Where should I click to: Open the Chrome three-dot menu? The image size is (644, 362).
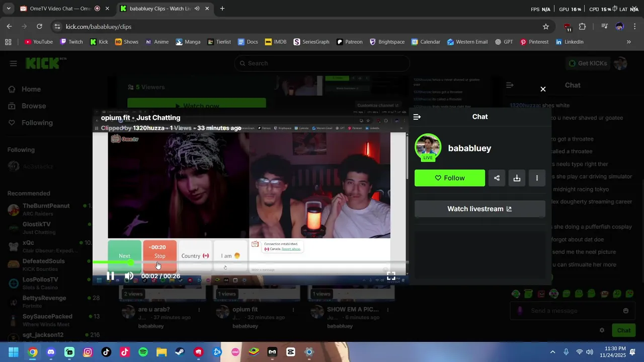(x=635, y=27)
